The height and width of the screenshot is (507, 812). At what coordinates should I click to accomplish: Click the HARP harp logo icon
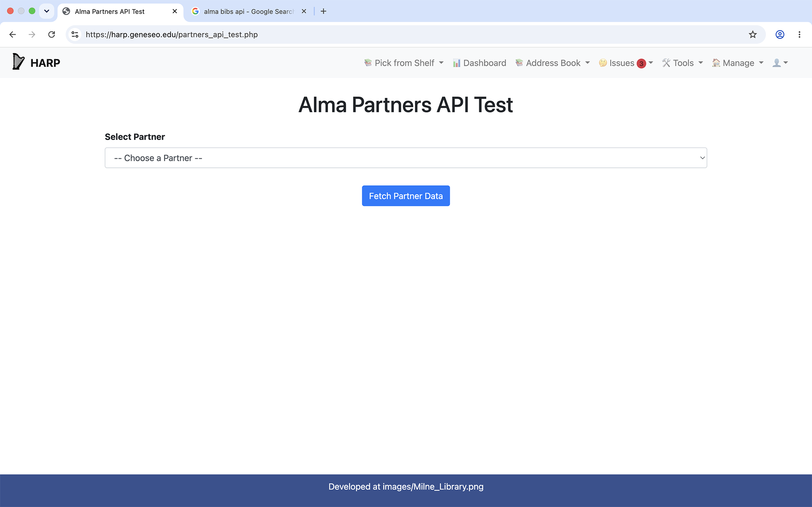18,61
